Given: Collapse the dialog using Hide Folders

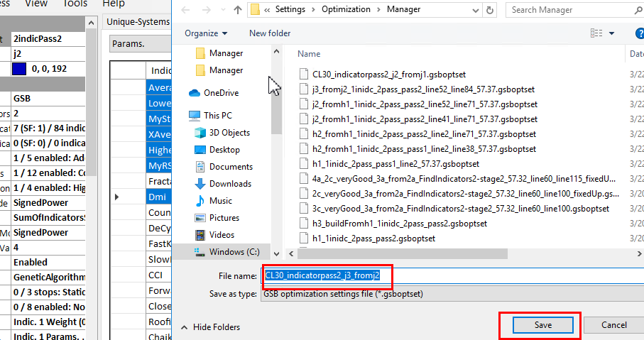Looking at the screenshot, I should pos(210,327).
